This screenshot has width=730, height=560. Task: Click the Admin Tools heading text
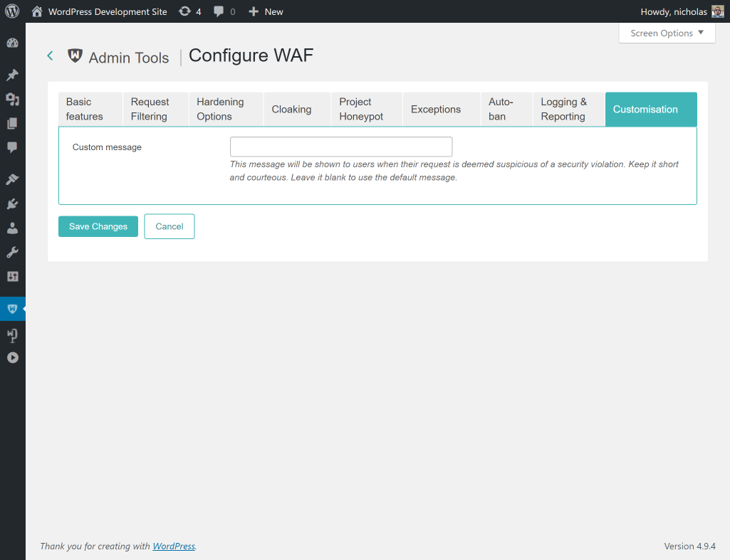[129, 58]
